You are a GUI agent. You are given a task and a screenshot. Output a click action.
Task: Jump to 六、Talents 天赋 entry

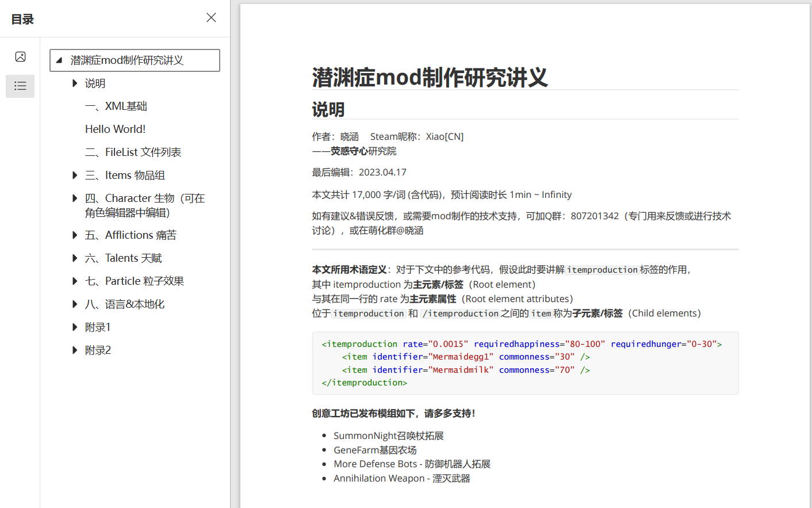(x=123, y=258)
